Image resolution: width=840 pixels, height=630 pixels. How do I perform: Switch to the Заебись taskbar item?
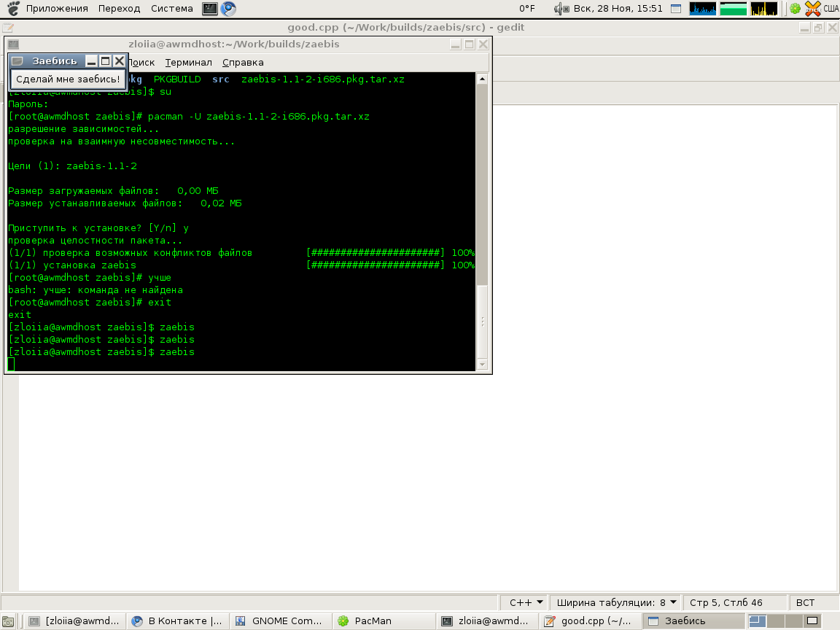tap(693, 621)
